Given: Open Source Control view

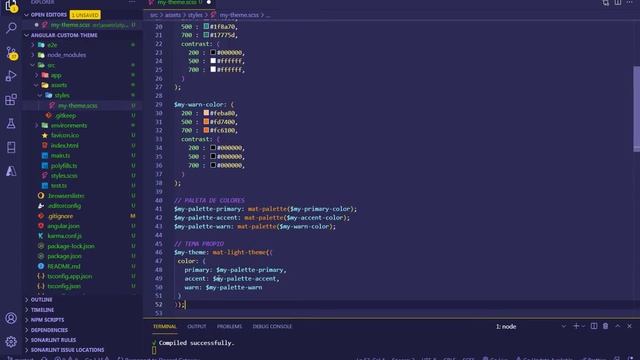Looking at the screenshot, I should pos(11,52).
